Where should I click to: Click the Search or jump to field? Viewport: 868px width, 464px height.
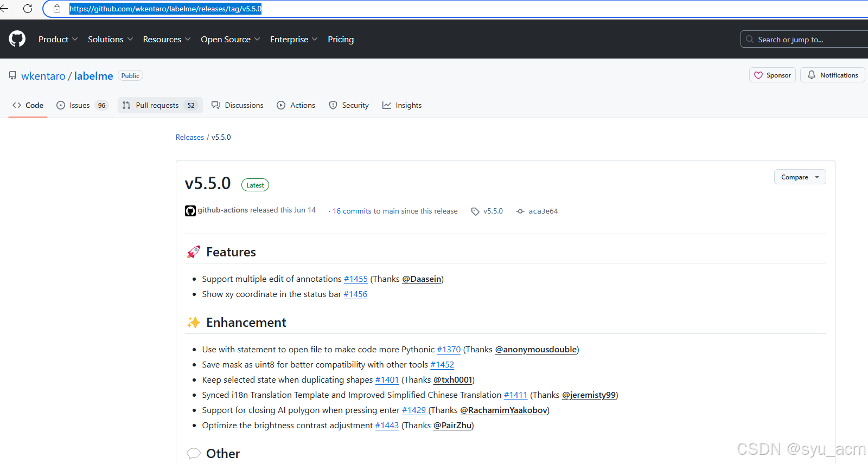tap(804, 39)
